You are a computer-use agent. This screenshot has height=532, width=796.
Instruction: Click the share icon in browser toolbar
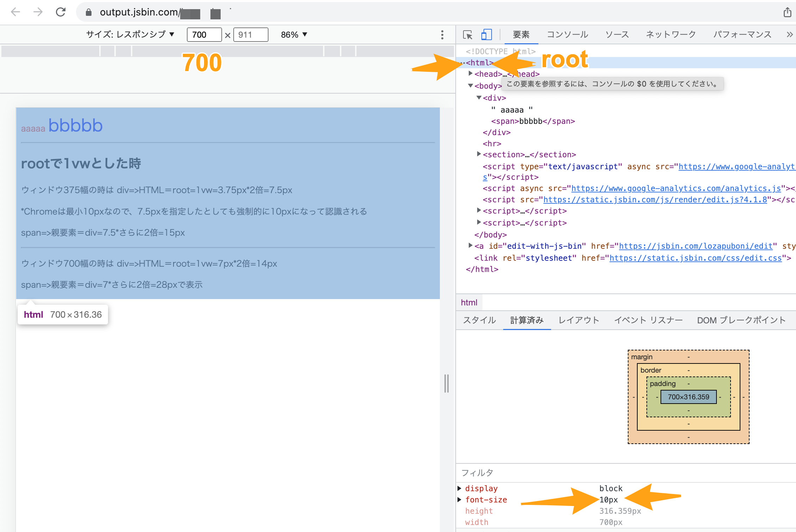click(x=788, y=12)
